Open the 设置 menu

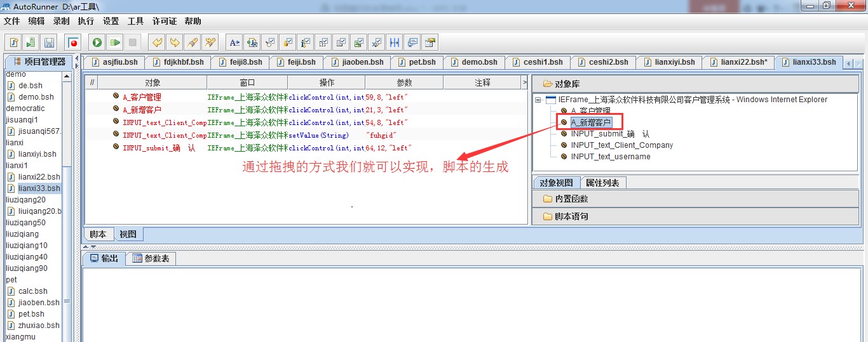click(111, 21)
